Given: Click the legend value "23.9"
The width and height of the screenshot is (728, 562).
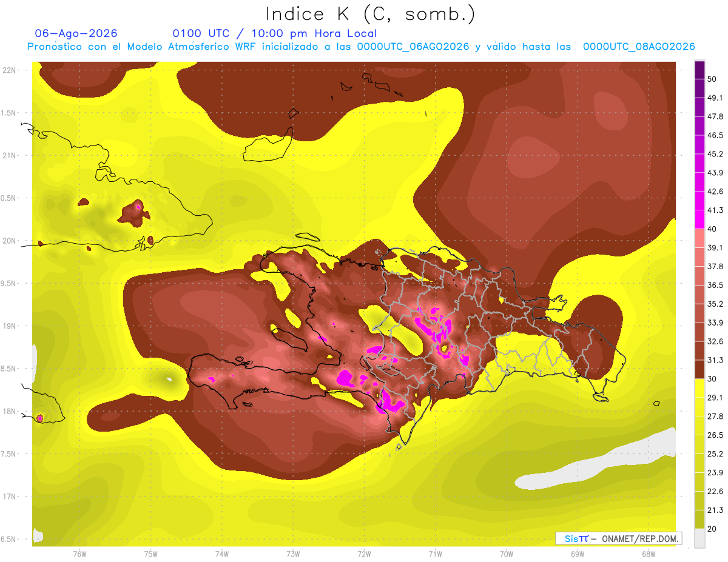Looking at the screenshot, I should coord(716,473).
